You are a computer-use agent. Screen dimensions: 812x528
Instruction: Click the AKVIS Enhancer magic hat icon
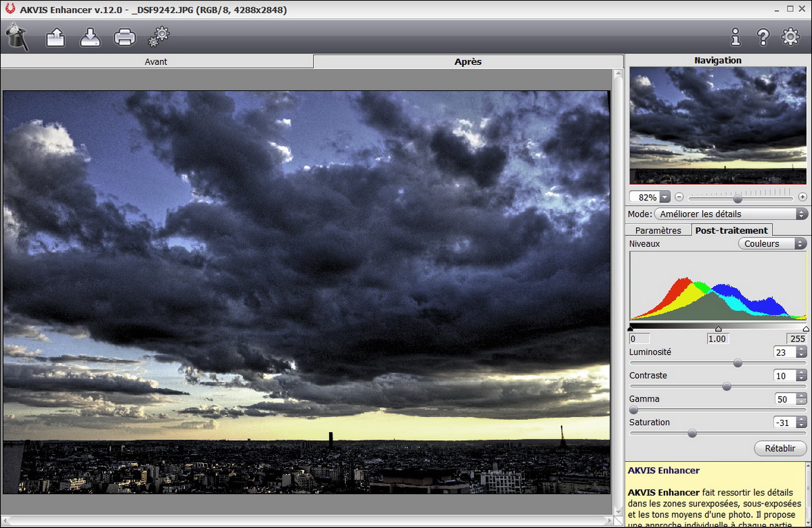tap(16, 37)
